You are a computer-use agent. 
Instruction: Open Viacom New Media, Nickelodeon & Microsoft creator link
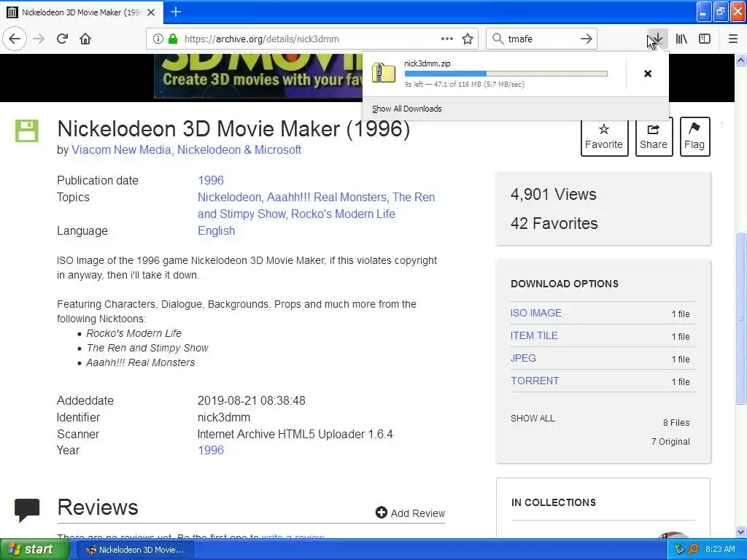pyautogui.click(x=186, y=149)
